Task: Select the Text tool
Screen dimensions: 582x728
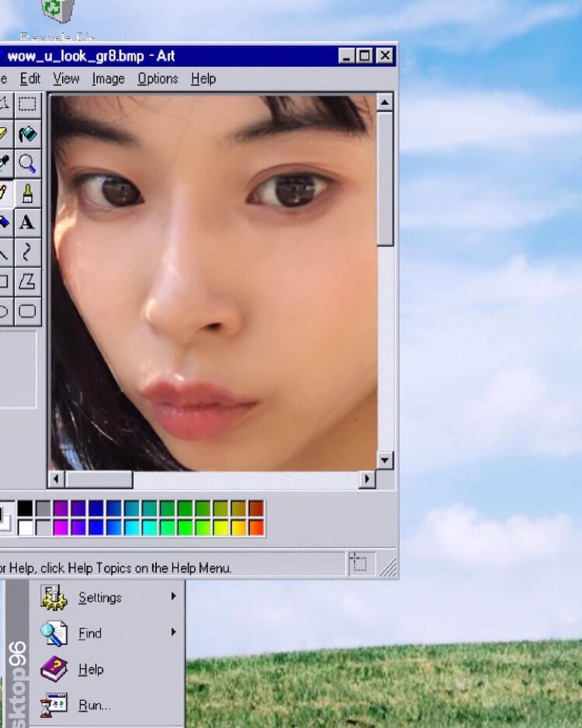Action: coord(27,222)
